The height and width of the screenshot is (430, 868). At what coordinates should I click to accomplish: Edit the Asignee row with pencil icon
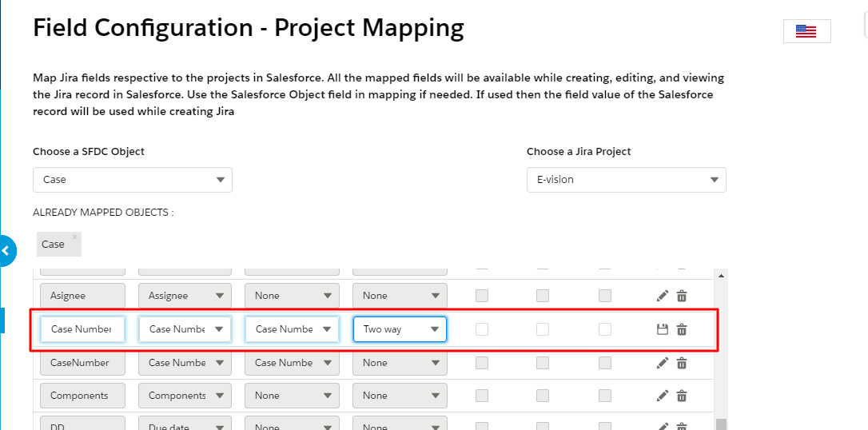pos(662,296)
